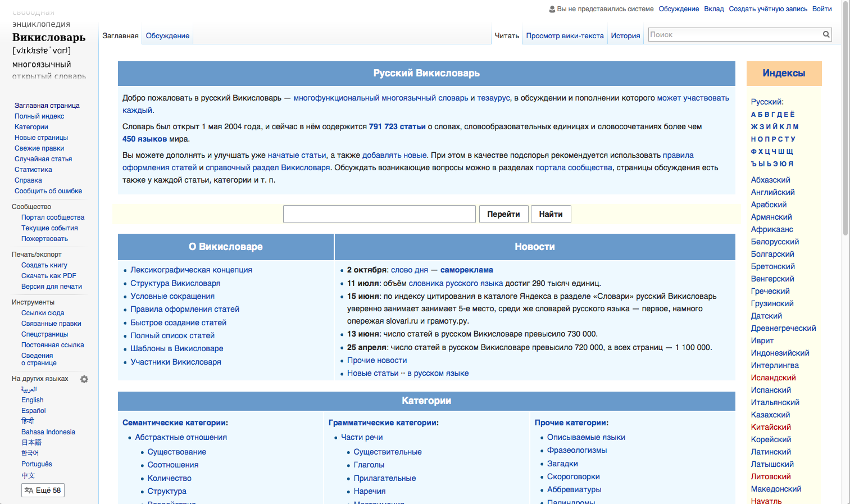Open Просмотр вики-текста tab
This screenshot has width=850, height=504.
click(565, 35)
